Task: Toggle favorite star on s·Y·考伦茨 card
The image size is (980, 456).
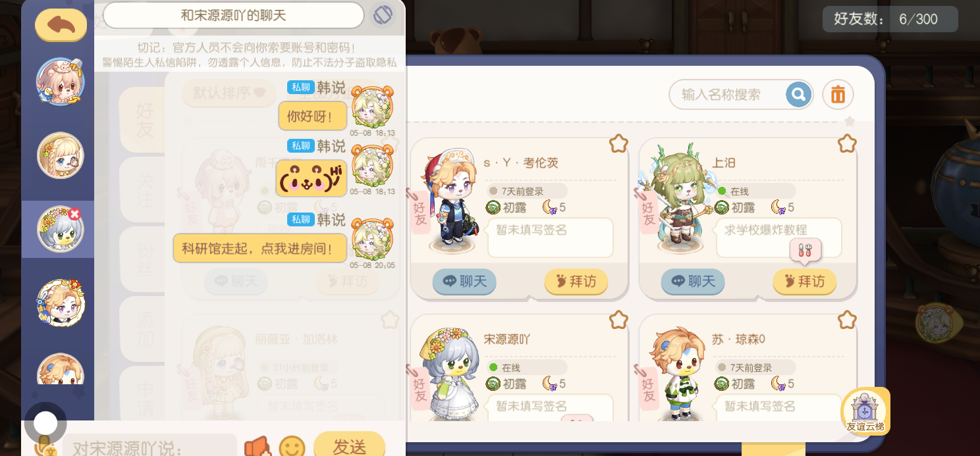Action: [x=618, y=143]
